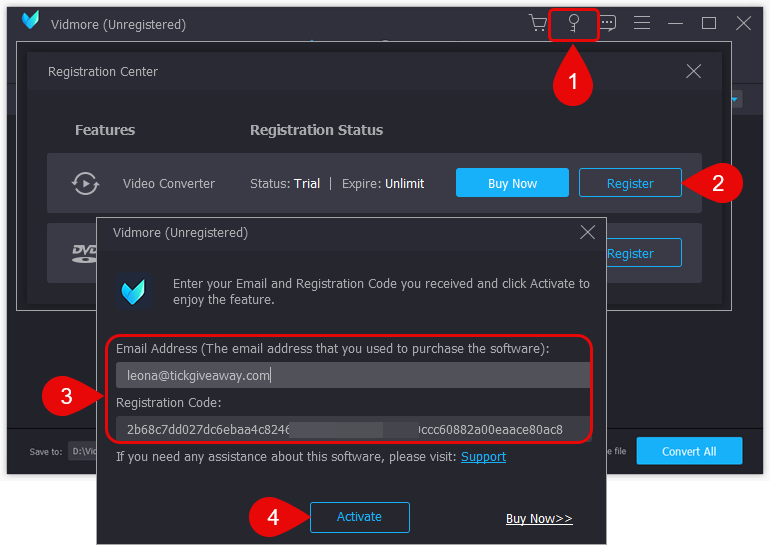Open the hamburger menu icon

(x=642, y=23)
